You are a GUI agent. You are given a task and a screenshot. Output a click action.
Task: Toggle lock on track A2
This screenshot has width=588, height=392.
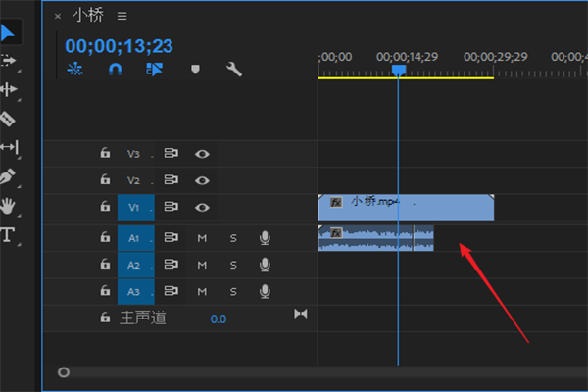[x=105, y=264]
